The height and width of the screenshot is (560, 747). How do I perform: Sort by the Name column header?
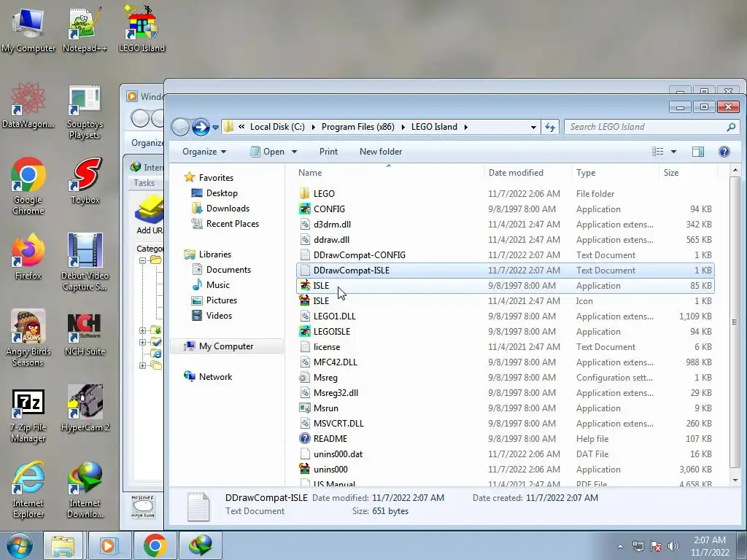(x=389, y=173)
